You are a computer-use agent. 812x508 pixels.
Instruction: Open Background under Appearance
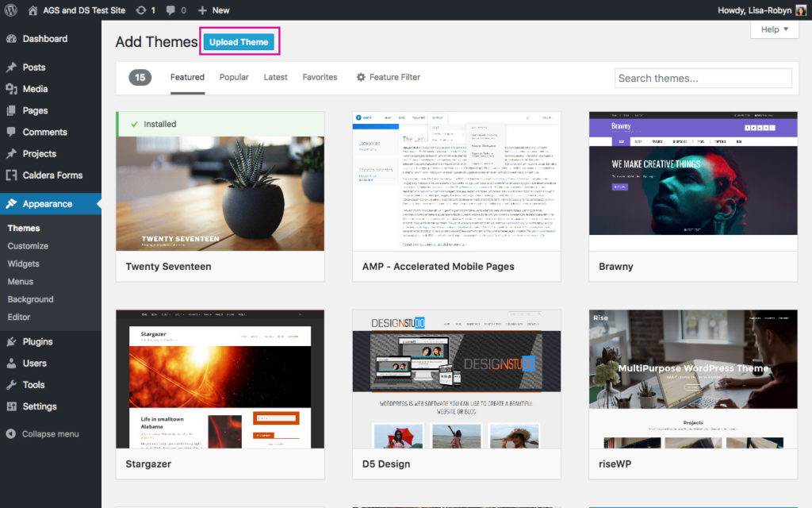click(31, 299)
